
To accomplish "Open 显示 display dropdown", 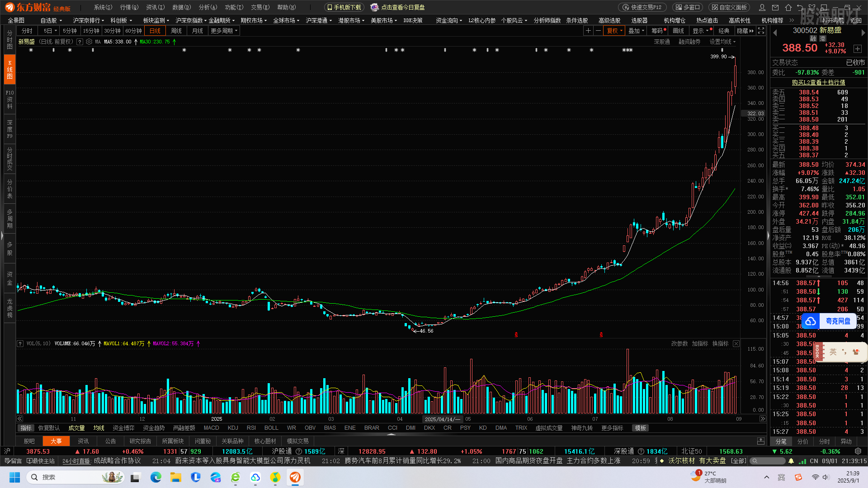I will (702, 31).
